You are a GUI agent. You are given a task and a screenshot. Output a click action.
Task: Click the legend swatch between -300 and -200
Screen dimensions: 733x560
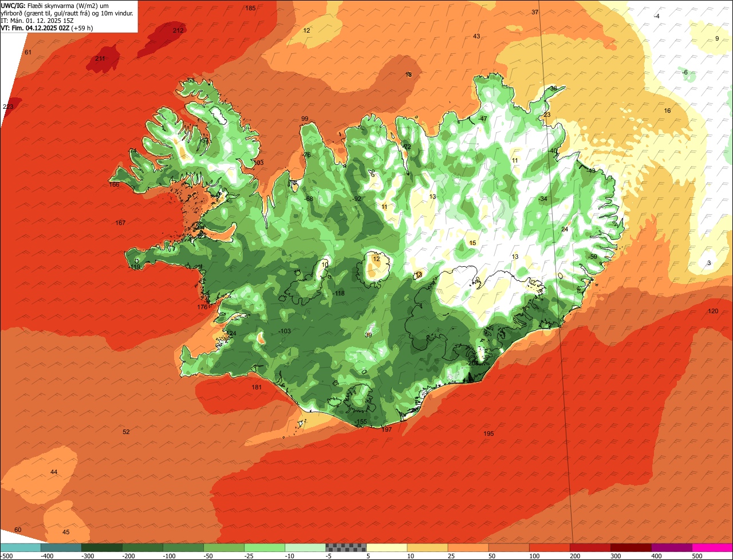point(102,547)
